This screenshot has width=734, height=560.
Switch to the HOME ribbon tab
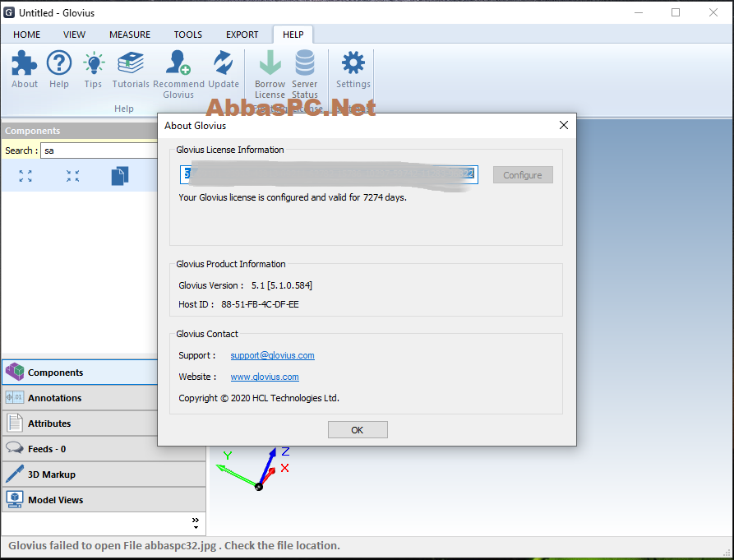(26, 35)
